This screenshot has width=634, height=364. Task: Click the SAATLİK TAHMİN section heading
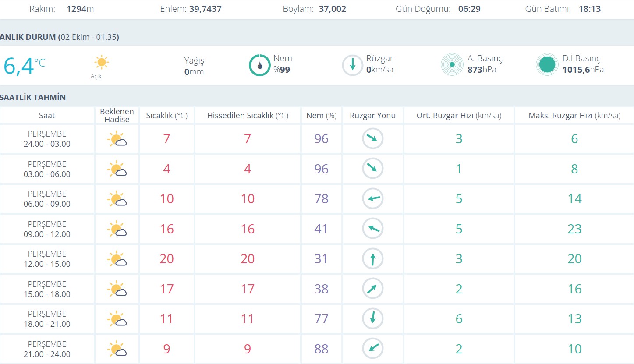coord(33,97)
